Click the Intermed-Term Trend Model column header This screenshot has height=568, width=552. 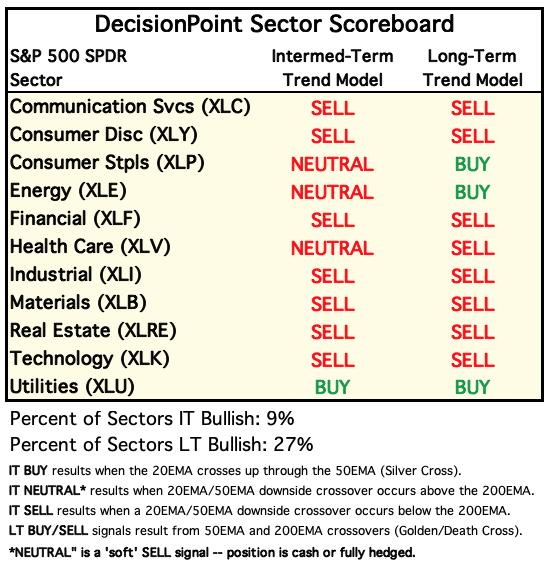coord(333,68)
